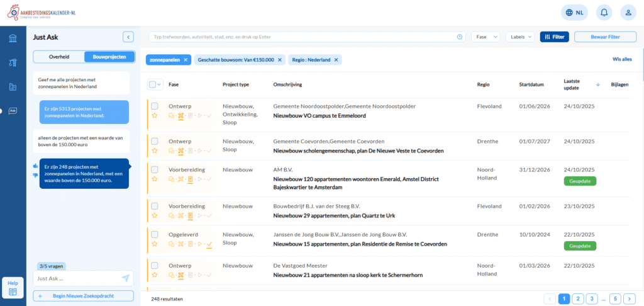
Task: Expand the Labels dropdown
Action: tap(520, 37)
